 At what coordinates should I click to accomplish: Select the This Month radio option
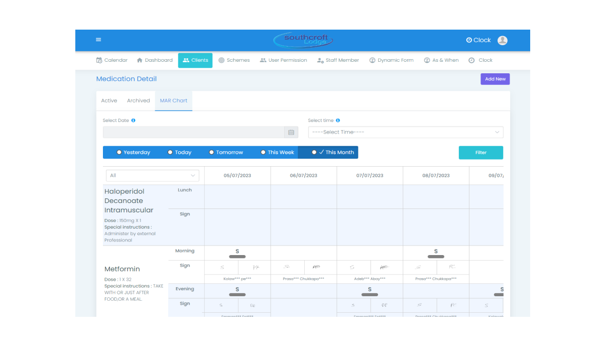(x=314, y=152)
